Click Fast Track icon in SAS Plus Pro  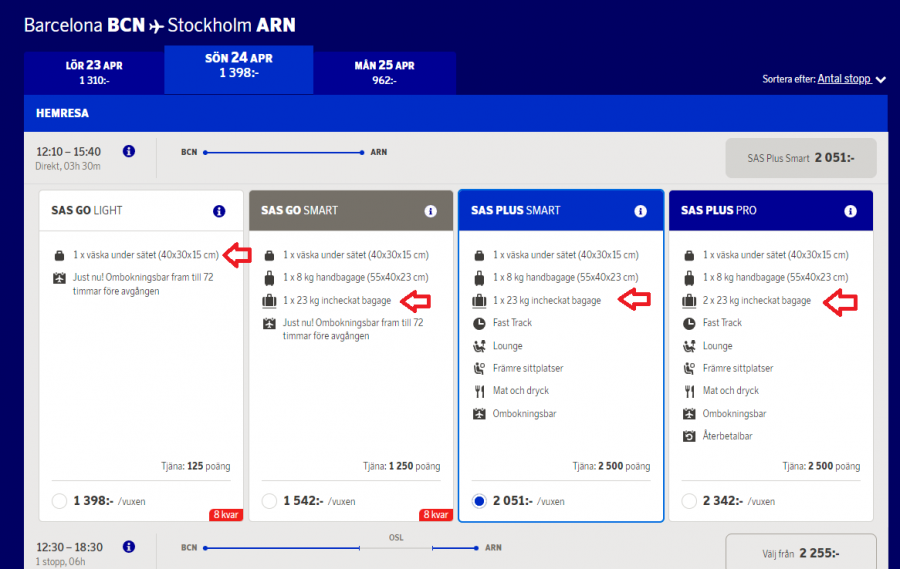(x=688, y=323)
